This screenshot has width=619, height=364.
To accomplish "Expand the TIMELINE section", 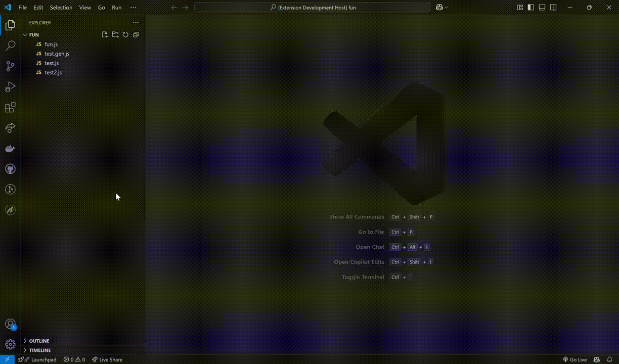I will (82, 350).
